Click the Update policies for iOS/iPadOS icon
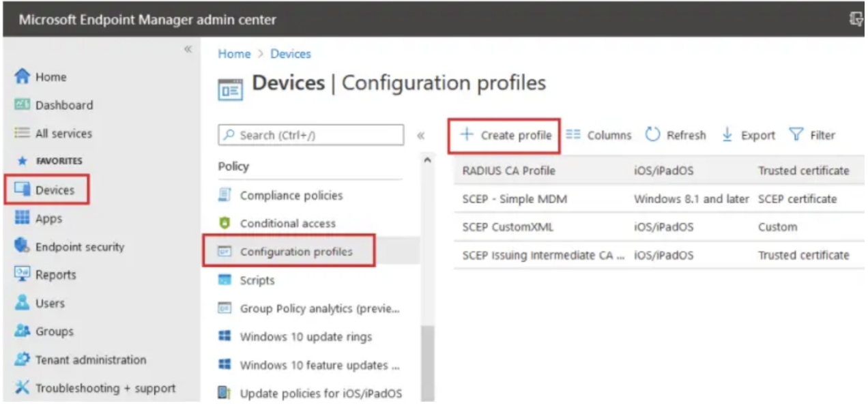This screenshot has width=868, height=412. coord(225,394)
